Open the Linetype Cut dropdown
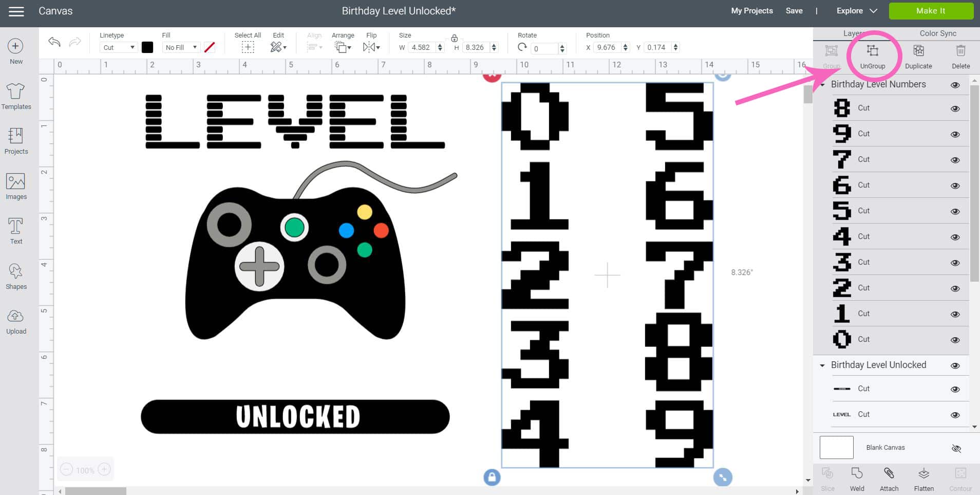The height and width of the screenshot is (495, 980). coord(118,47)
